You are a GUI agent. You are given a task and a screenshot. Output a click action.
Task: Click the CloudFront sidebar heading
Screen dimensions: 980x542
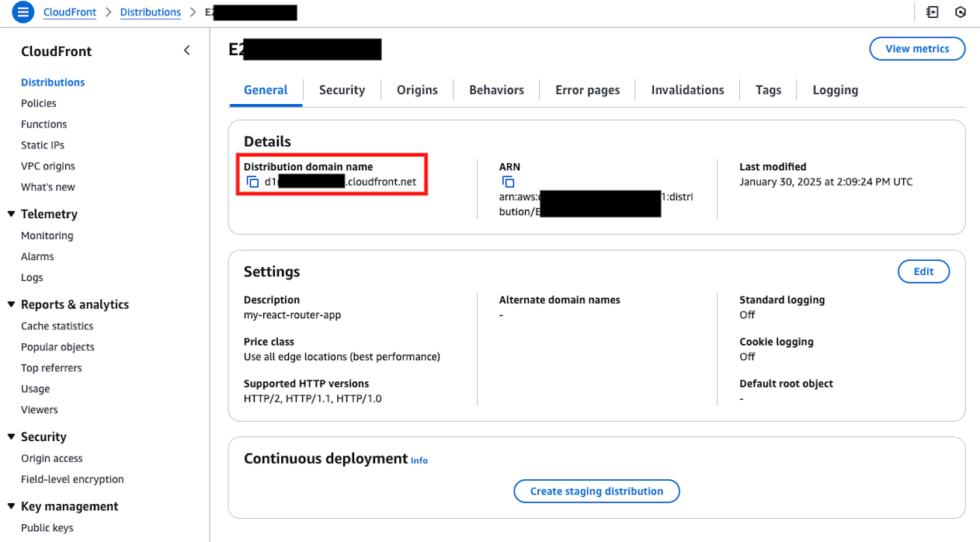56,51
